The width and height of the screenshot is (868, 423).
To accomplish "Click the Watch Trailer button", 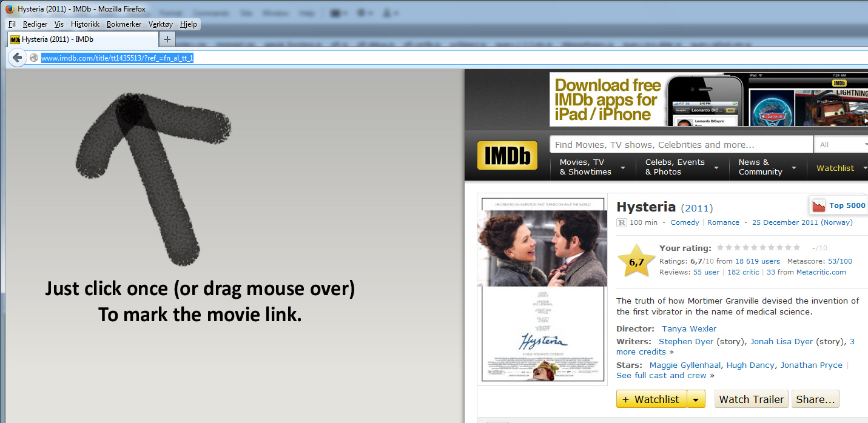I will 752,399.
